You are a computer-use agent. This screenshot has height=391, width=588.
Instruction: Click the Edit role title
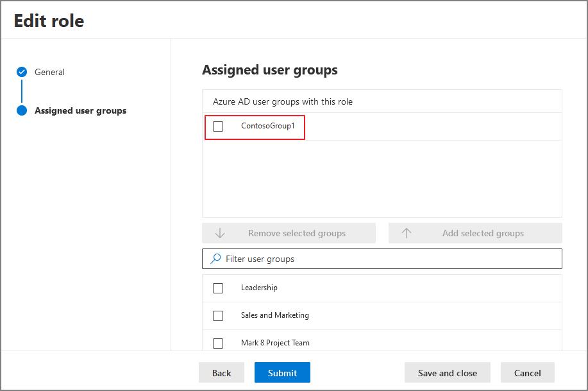coord(49,21)
